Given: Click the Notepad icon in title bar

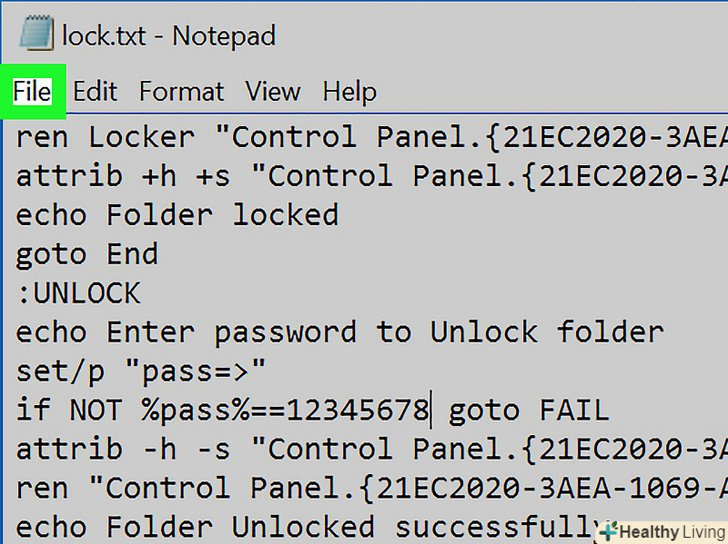Looking at the screenshot, I should point(34,35).
